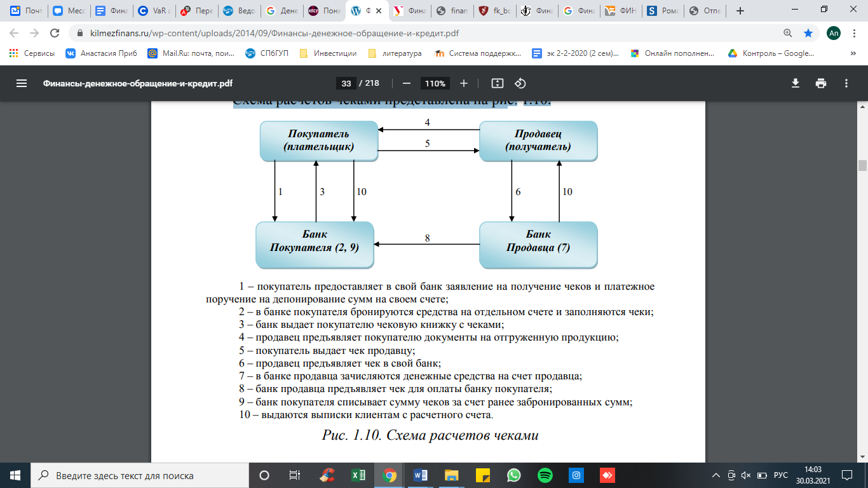Open Chrome's three-dot menu
This screenshot has width=868, height=488.
pyautogui.click(x=855, y=33)
